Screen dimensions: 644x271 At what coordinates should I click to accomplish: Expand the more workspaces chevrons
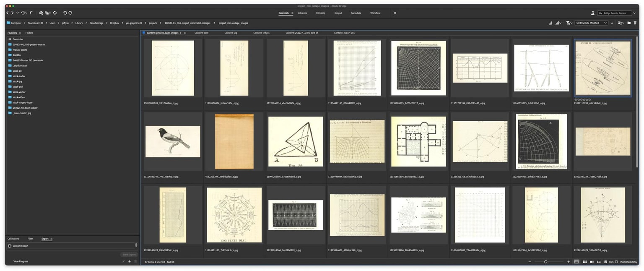[395, 13]
